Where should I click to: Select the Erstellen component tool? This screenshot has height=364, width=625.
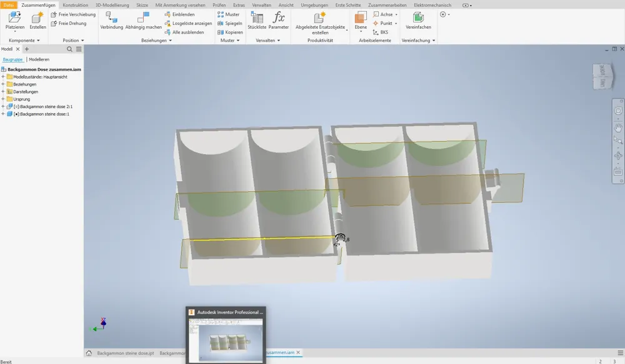38,21
